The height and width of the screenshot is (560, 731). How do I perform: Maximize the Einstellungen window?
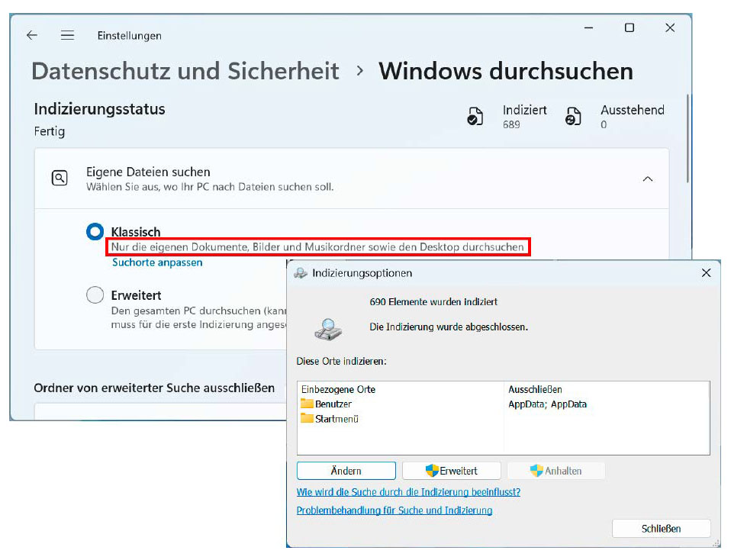(630, 28)
